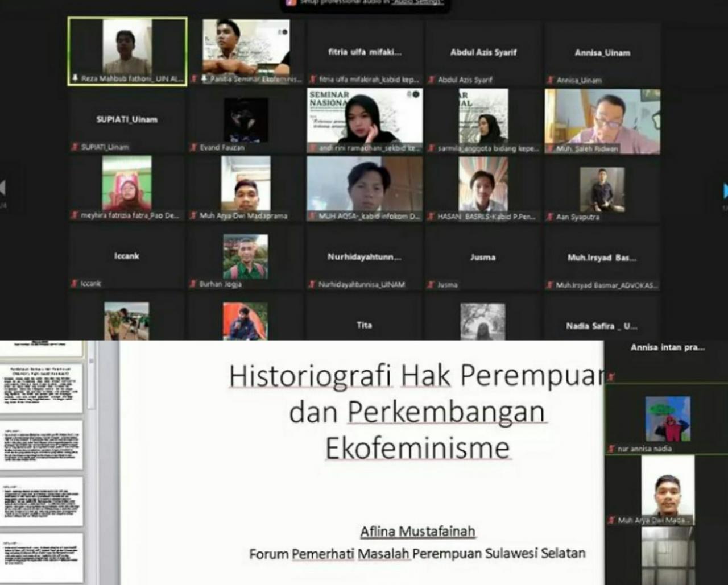Select the Aan Syaputra video tile

click(x=602, y=190)
